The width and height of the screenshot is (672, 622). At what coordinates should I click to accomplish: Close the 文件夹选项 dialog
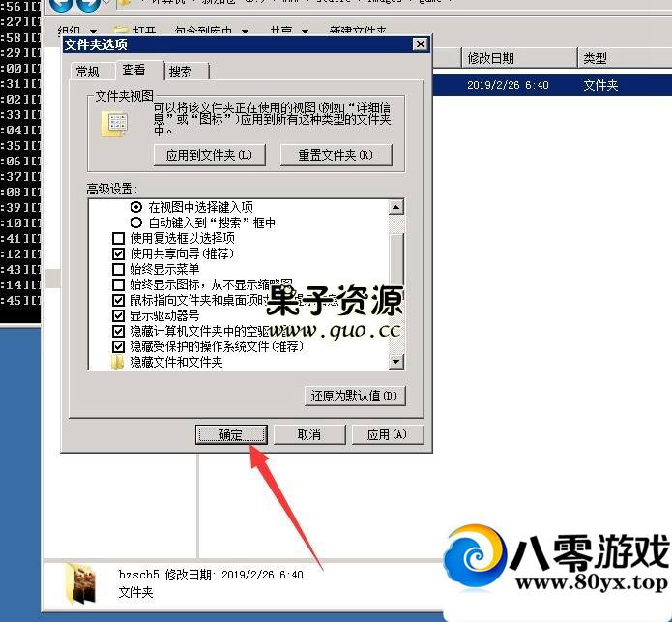click(x=421, y=44)
